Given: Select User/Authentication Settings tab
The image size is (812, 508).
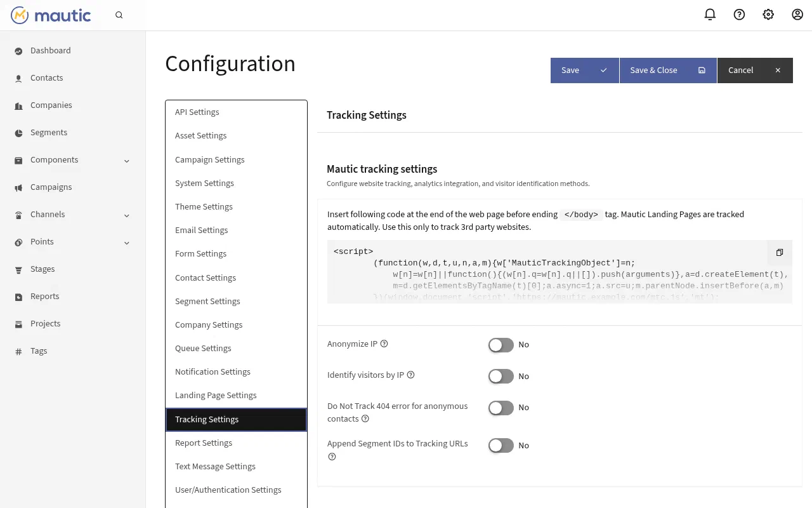Looking at the screenshot, I should click(236, 490).
